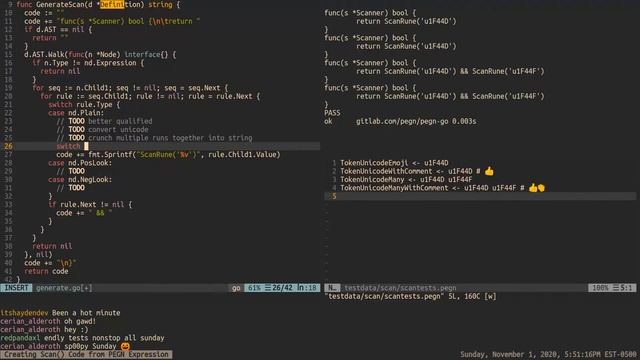Click the line number 26 in the left gutter

(x=8, y=146)
